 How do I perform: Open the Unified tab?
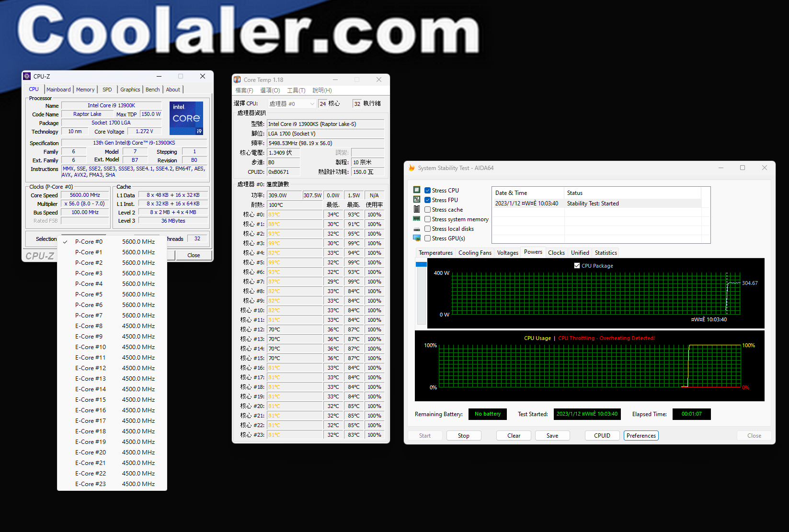[x=580, y=253]
